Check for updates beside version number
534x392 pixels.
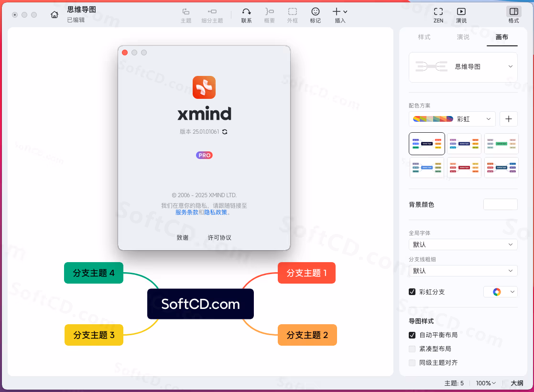pyautogui.click(x=225, y=132)
